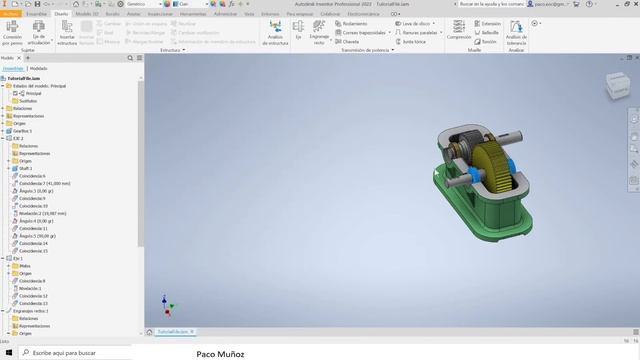
Task: Click the help search input field
Action: 491,4
